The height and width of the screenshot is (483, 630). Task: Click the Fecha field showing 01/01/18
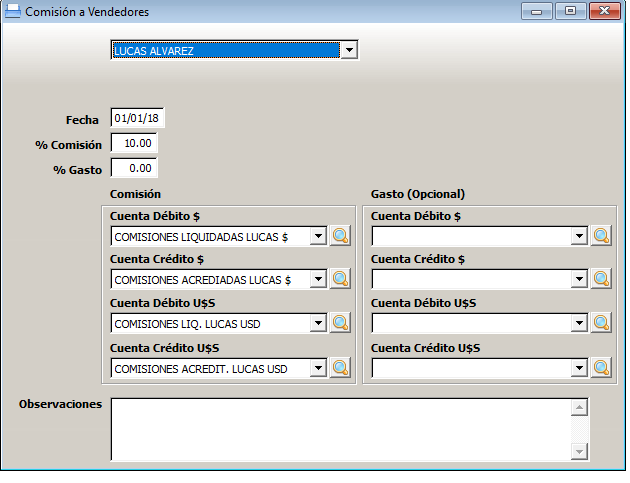(x=137, y=118)
